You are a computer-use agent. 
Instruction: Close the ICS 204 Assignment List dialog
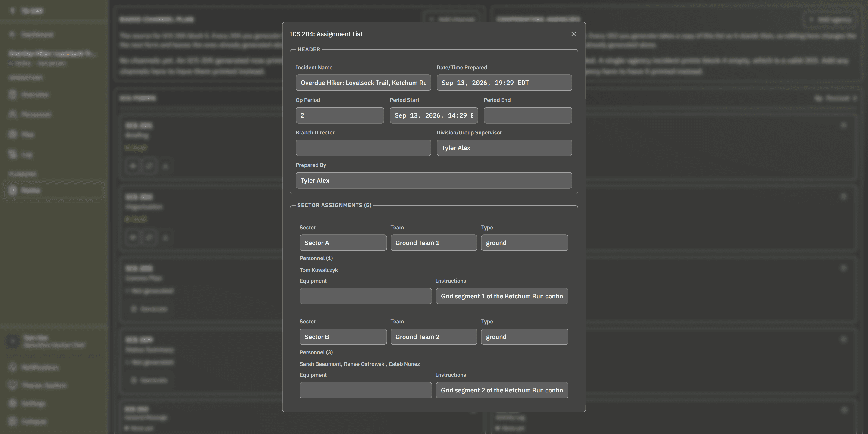click(574, 34)
